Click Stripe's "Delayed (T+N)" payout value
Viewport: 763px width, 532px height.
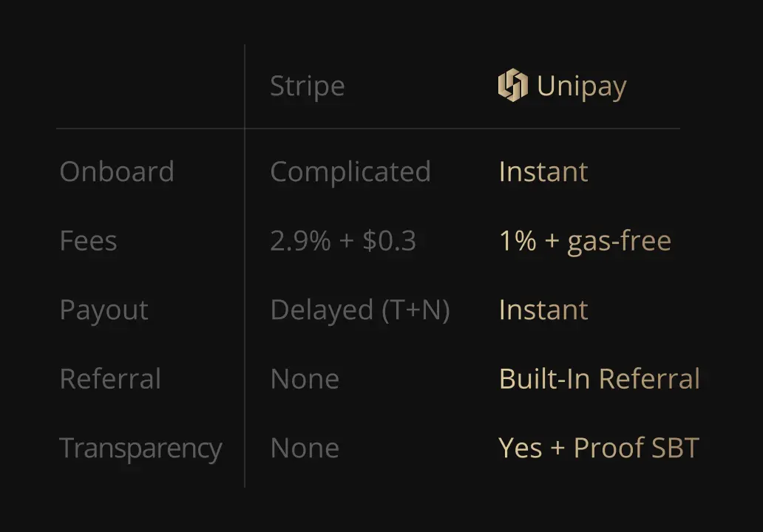coord(360,310)
